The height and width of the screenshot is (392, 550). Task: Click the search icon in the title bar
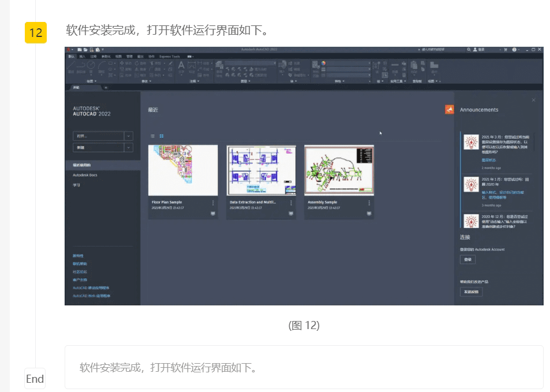pos(469,50)
